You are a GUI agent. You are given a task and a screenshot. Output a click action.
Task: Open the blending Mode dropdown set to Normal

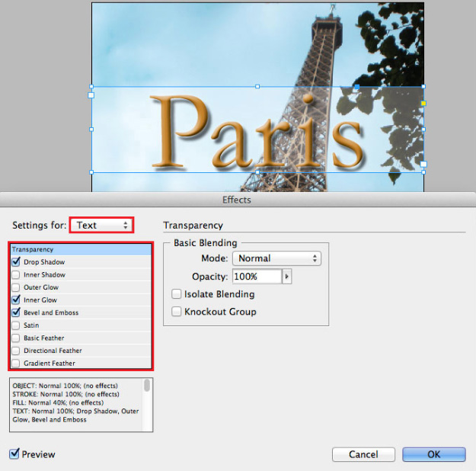pos(276,258)
